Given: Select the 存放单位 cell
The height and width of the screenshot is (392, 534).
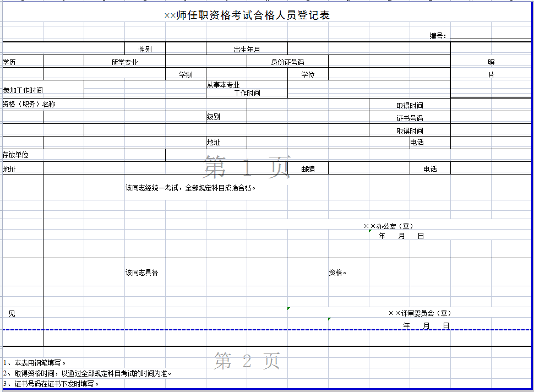Looking at the screenshot, I should [x=15, y=155].
